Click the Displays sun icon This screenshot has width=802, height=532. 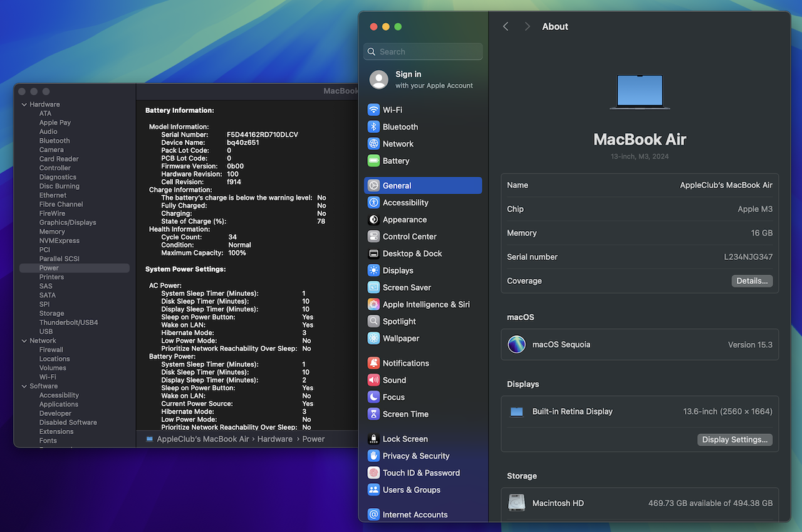[373, 270]
